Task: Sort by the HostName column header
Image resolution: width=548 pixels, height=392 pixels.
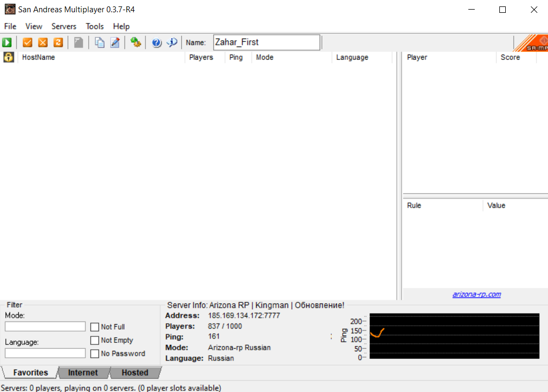Action: pos(102,57)
